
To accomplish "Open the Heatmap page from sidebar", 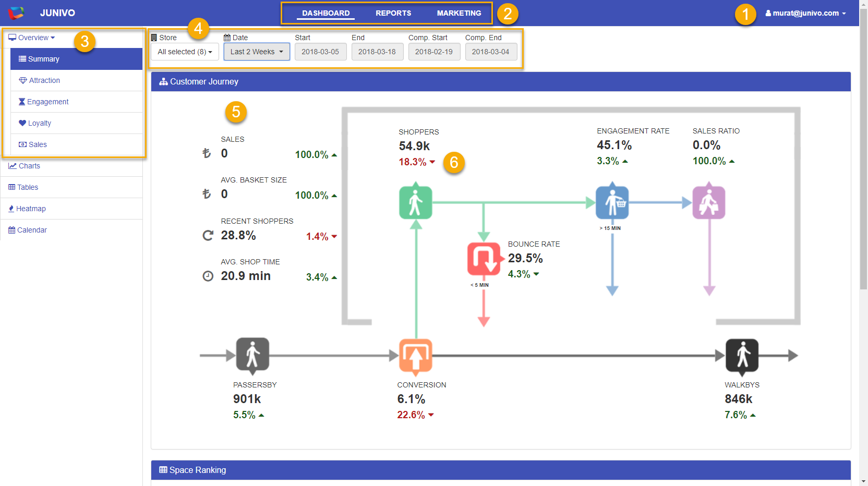I will (x=31, y=209).
